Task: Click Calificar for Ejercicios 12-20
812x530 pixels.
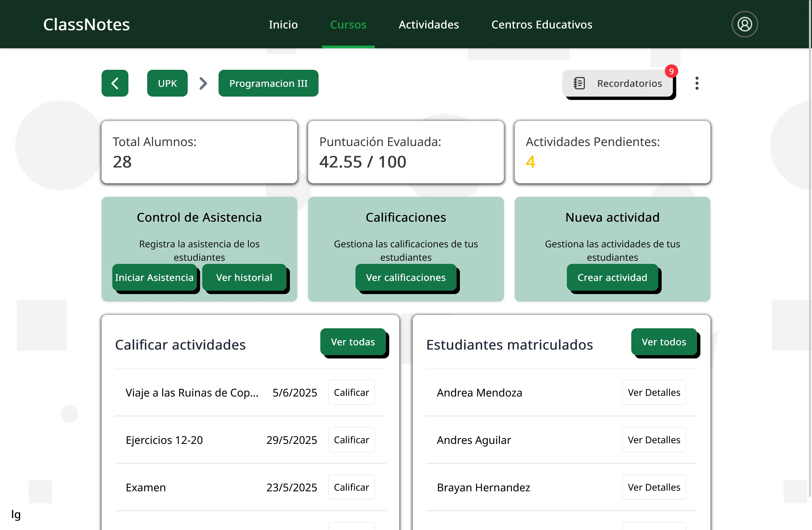Action: pyautogui.click(x=351, y=440)
